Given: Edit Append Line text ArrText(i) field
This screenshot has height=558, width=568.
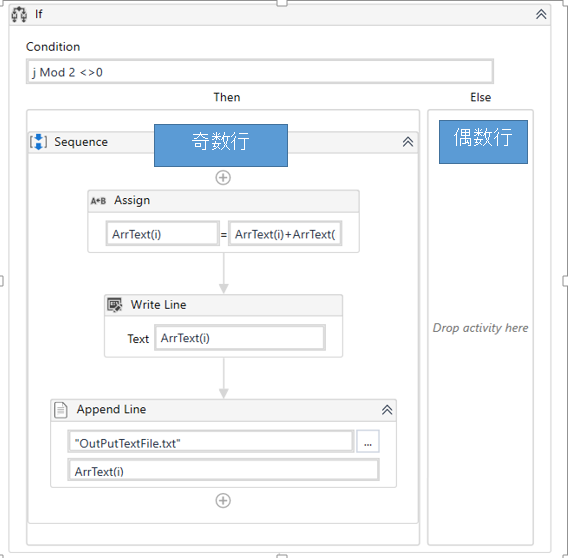Looking at the screenshot, I should (224, 470).
